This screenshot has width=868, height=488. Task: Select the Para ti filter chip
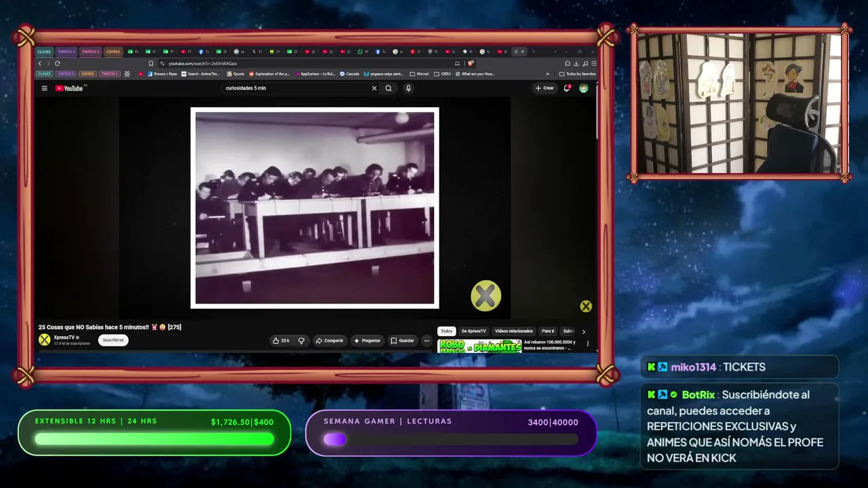click(x=548, y=331)
